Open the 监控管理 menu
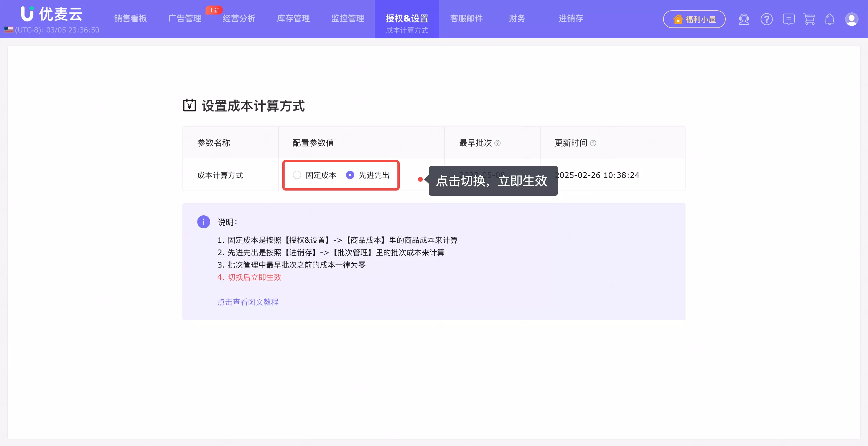The height and width of the screenshot is (446, 868). coord(348,19)
